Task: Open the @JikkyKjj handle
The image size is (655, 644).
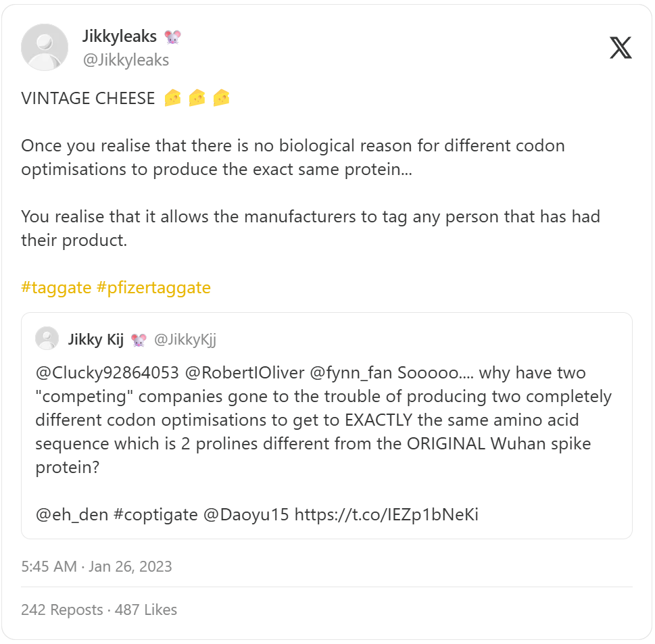Action: [185, 339]
